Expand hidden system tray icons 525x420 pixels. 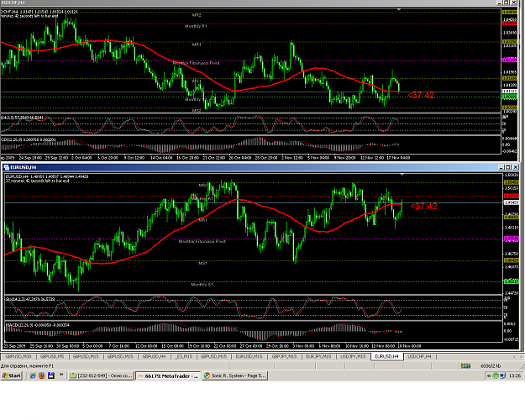coord(489,376)
